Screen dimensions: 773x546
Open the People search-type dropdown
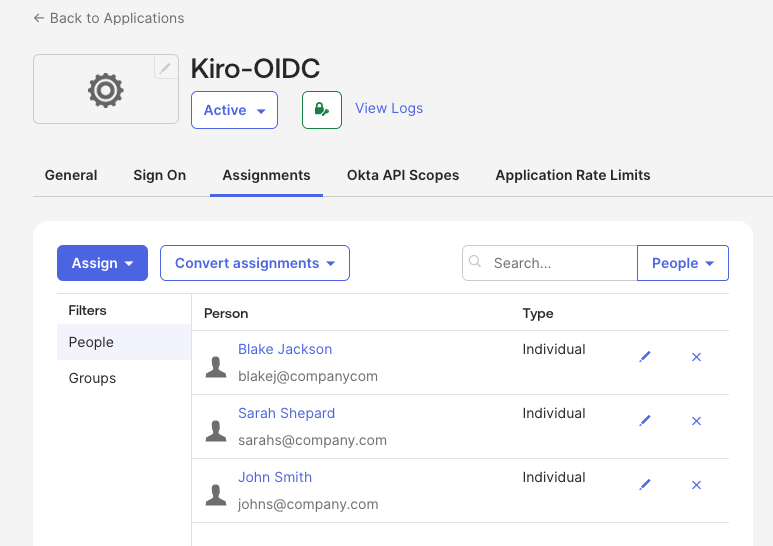click(682, 263)
